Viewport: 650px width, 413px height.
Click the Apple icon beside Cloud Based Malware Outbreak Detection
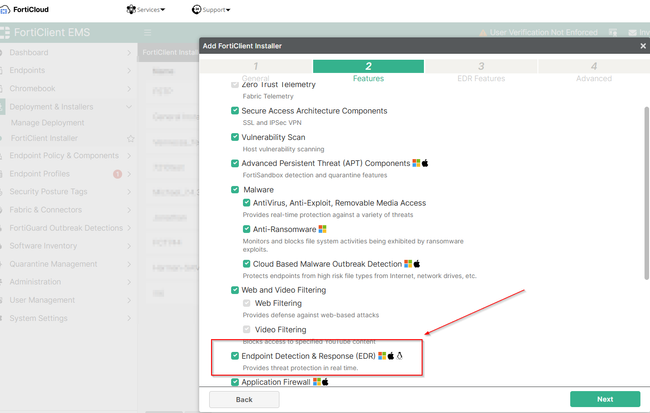417,264
